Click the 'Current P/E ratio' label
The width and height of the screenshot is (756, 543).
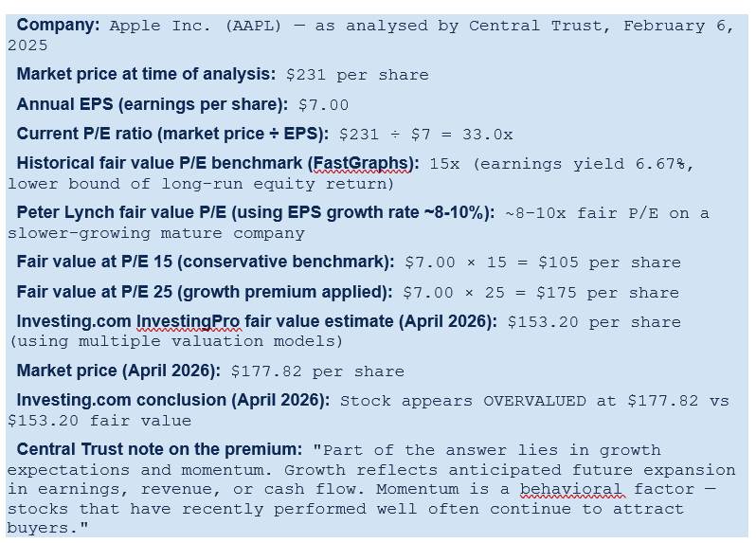tap(84, 134)
